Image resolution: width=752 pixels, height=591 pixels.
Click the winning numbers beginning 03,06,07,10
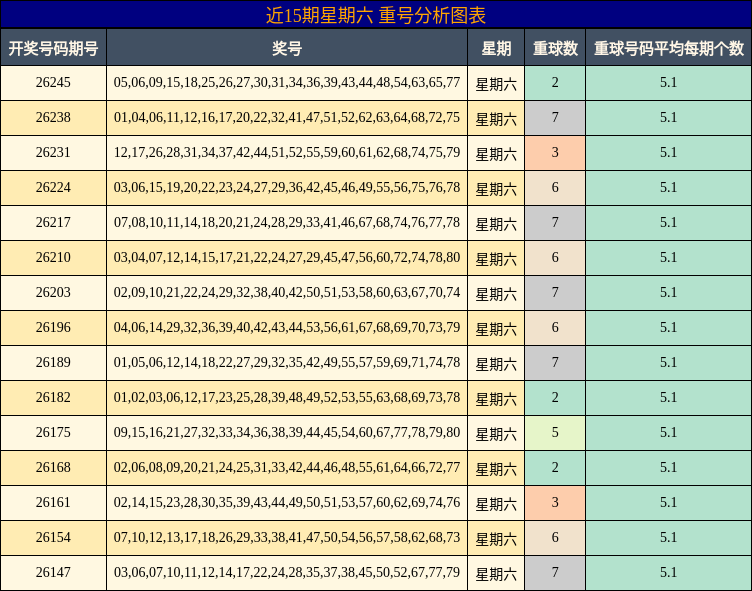click(287, 573)
